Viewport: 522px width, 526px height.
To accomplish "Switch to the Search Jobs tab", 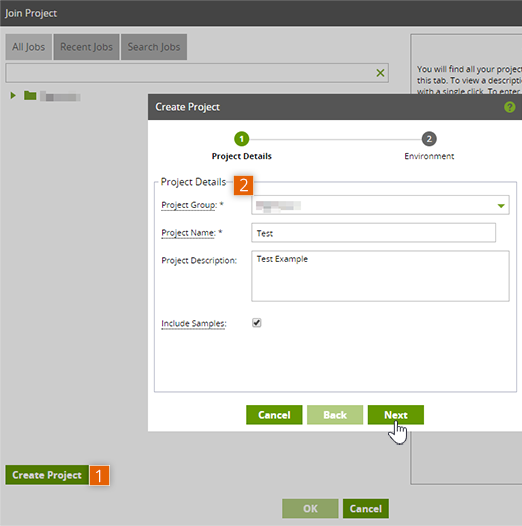I will pyautogui.click(x=154, y=47).
